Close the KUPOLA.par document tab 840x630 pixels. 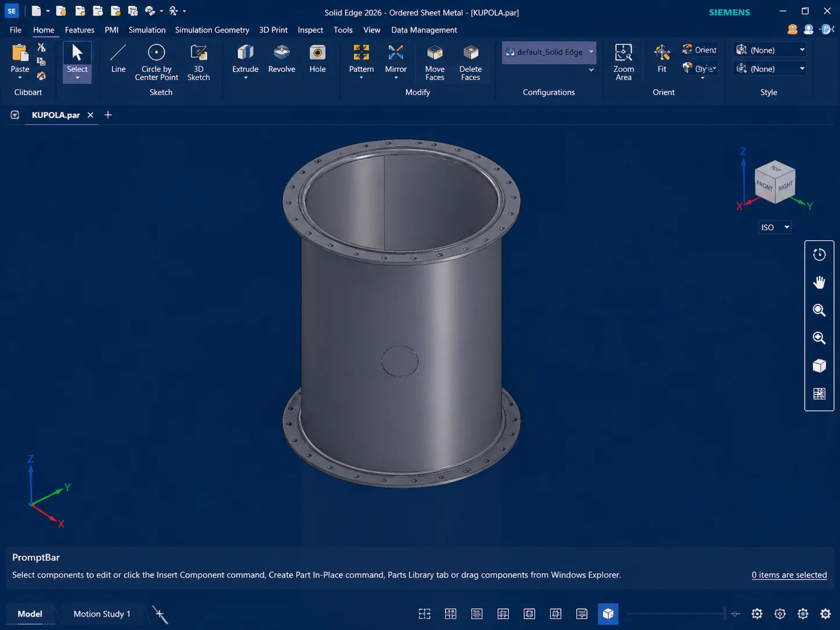tap(90, 115)
